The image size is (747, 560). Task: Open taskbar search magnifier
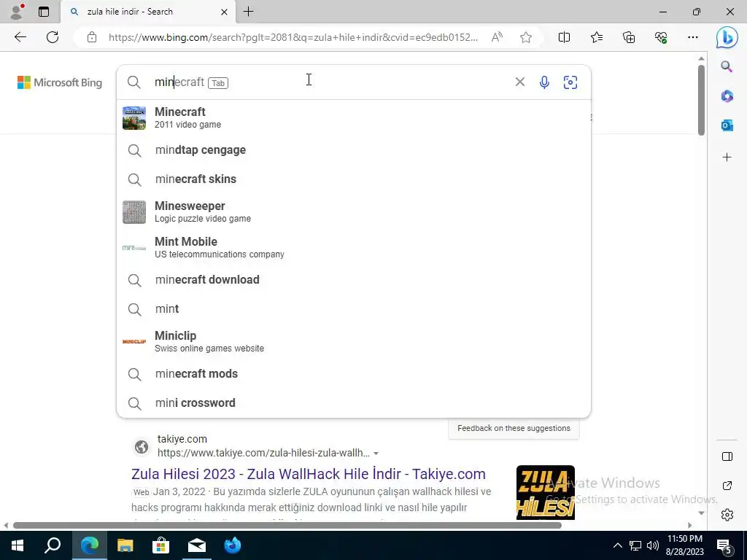pyautogui.click(x=53, y=545)
